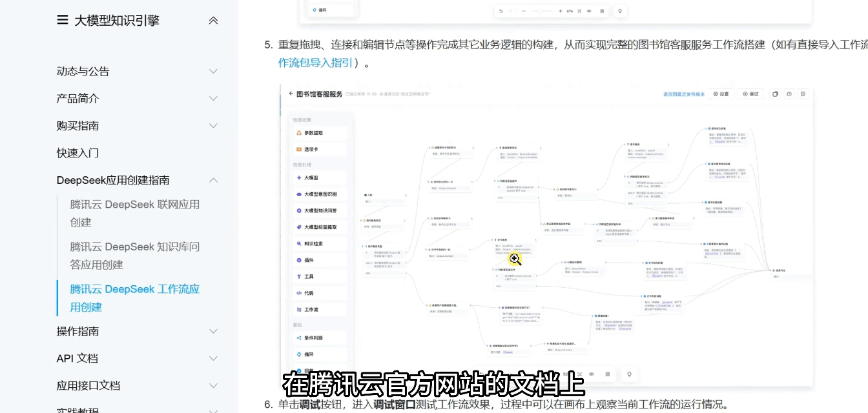The image size is (868, 413).
Task: Select the 大模型 node in palette
Action: [319, 177]
